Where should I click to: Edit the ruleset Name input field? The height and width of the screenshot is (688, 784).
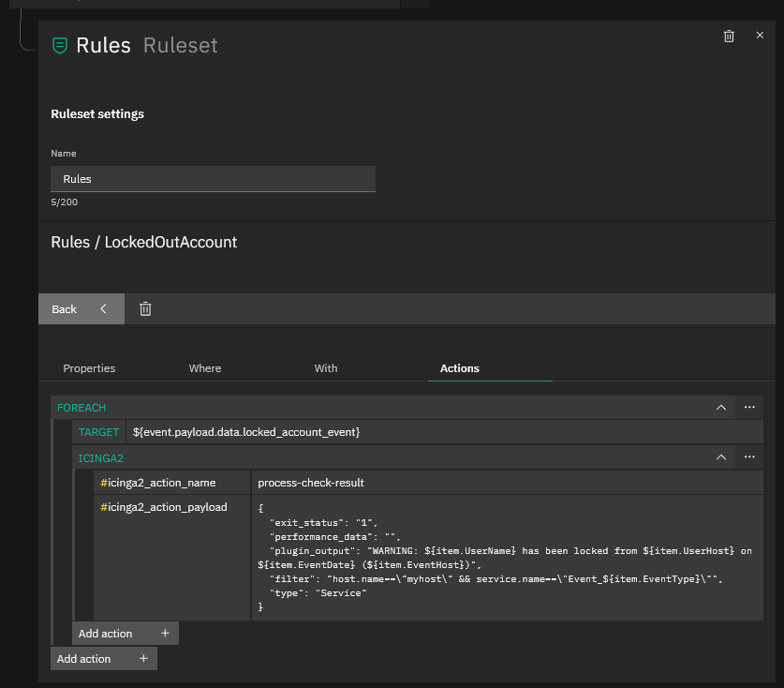[213, 179]
